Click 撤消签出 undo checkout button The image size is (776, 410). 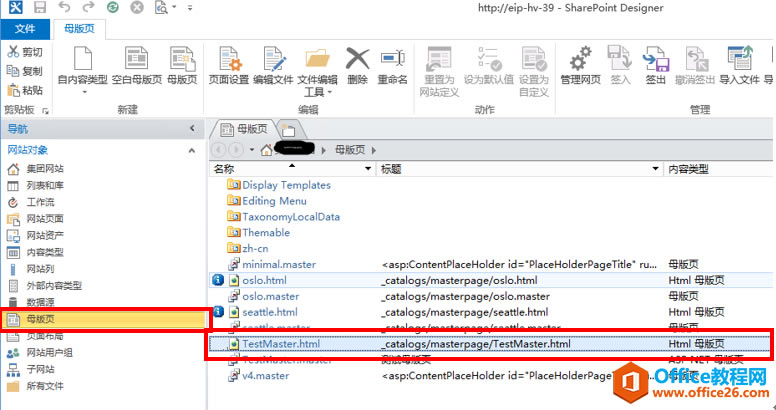(695, 66)
